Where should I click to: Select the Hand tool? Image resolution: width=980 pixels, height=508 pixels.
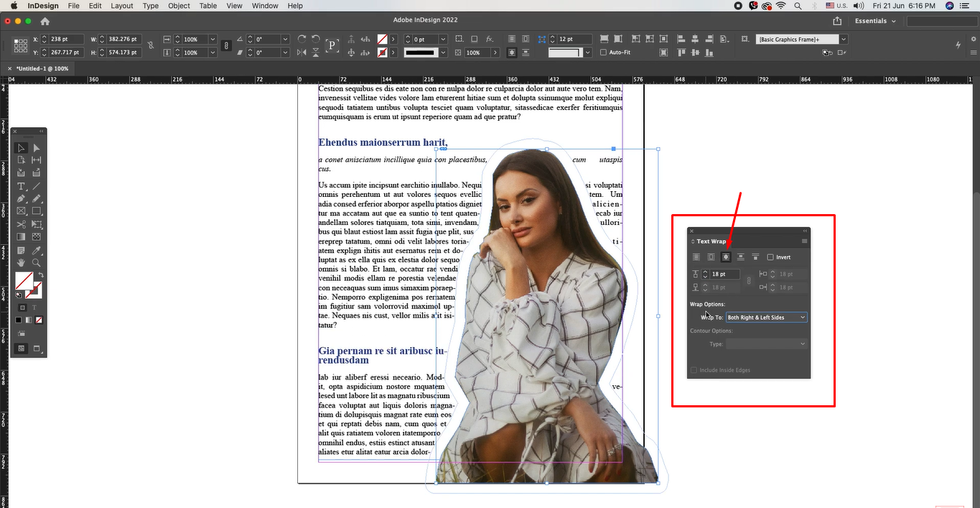click(x=21, y=262)
